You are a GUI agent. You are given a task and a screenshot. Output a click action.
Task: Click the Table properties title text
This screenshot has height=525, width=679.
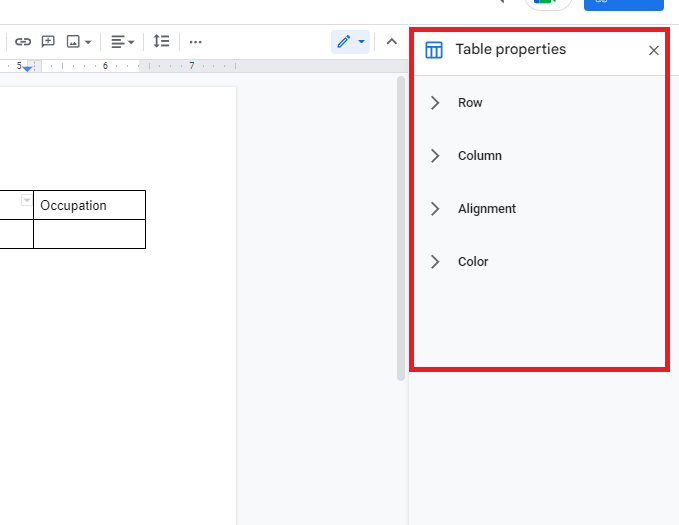pyautogui.click(x=511, y=49)
